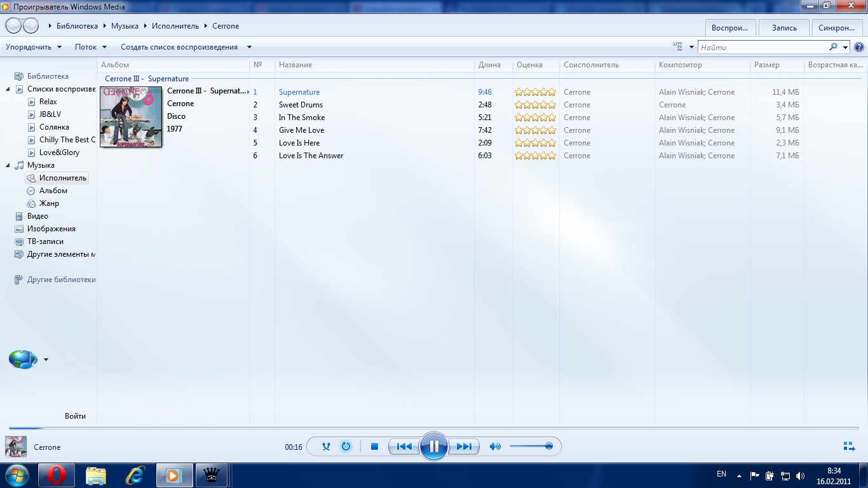This screenshot has height=488, width=868.
Task: Mute the player volume
Action: (x=495, y=447)
